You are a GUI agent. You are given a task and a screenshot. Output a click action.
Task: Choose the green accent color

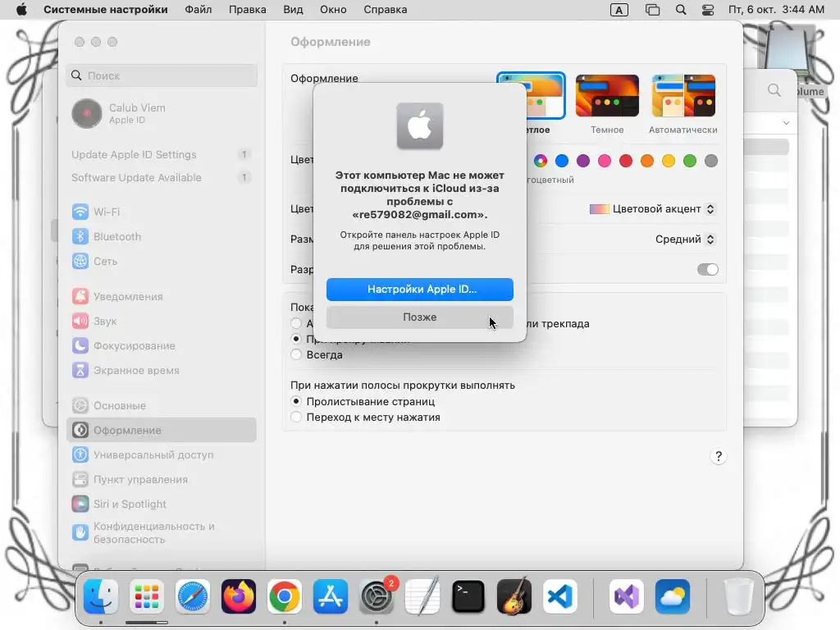(x=690, y=161)
